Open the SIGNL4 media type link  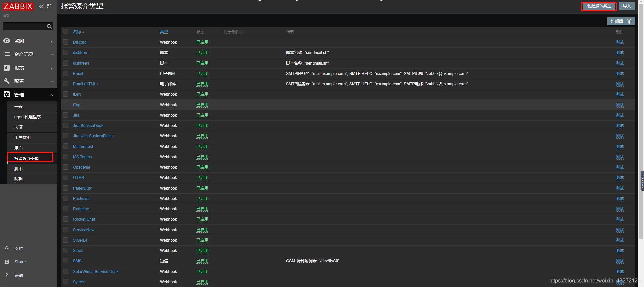click(x=80, y=240)
